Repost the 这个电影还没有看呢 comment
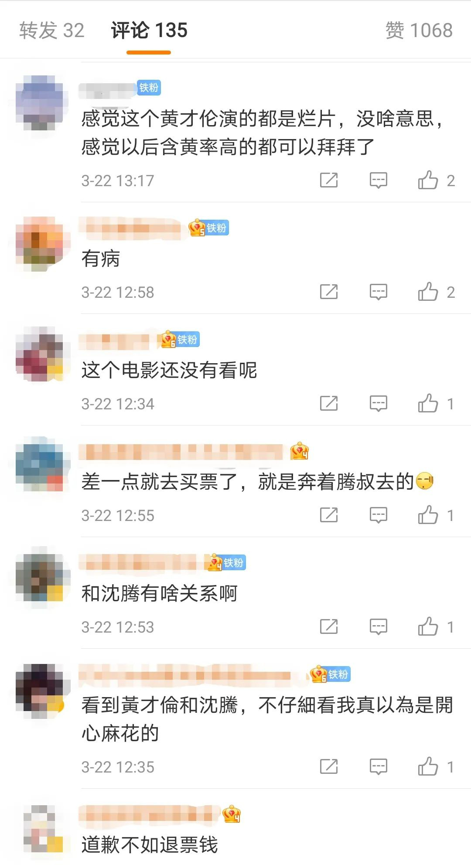The image size is (471, 868). (329, 403)
